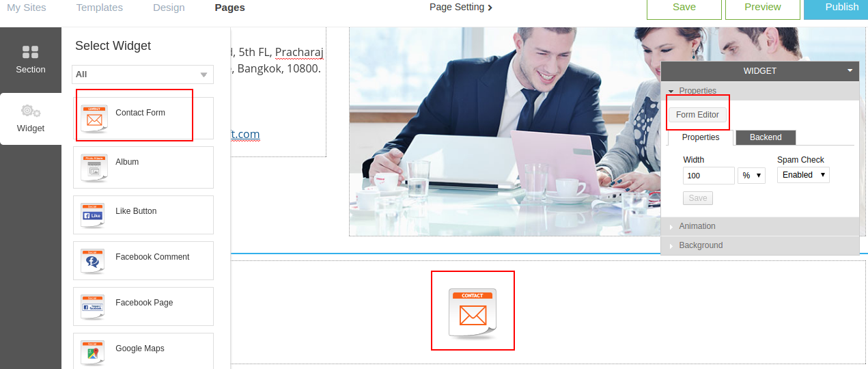Expand the Background section
868x369 pixels.
(701, 245)
